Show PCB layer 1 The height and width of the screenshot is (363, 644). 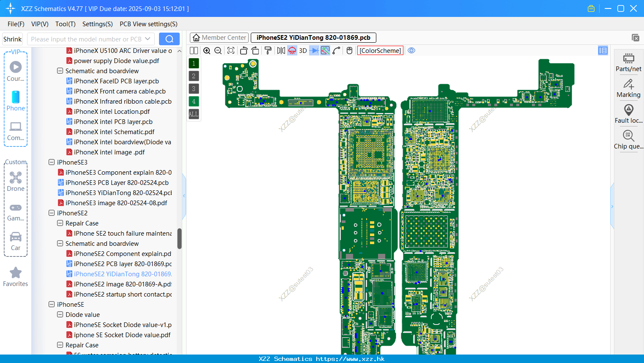(194, 63)
